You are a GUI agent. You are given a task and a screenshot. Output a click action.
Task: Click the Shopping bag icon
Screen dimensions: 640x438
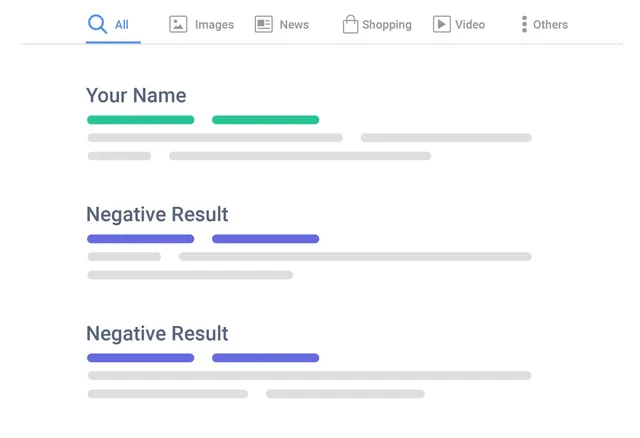click(350, 24)
